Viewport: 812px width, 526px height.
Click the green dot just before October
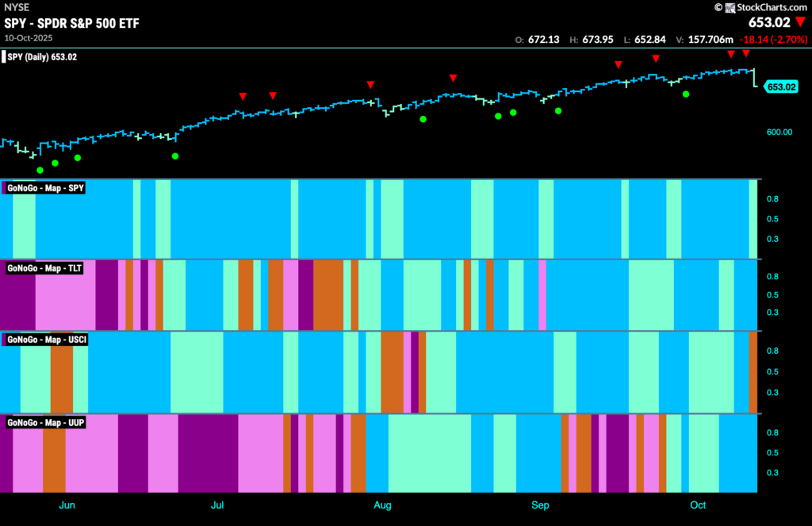[x=686, y=94]
